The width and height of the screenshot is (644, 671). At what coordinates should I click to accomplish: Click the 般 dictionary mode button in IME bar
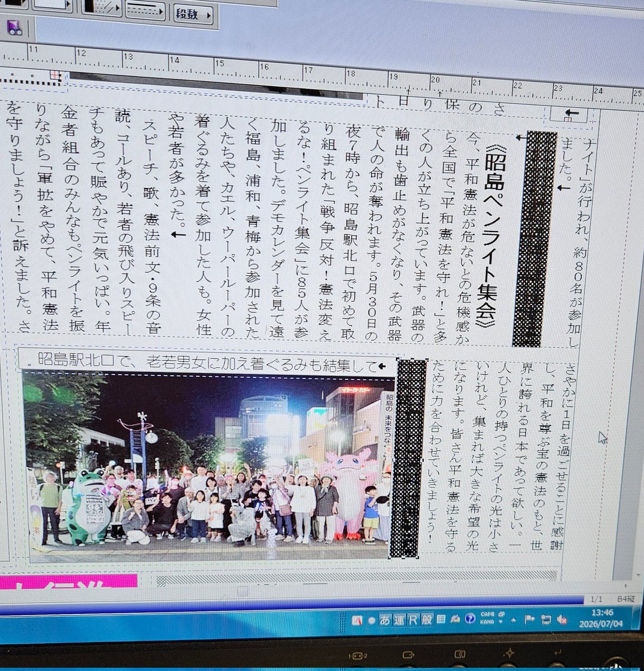[x=427, y=620]
